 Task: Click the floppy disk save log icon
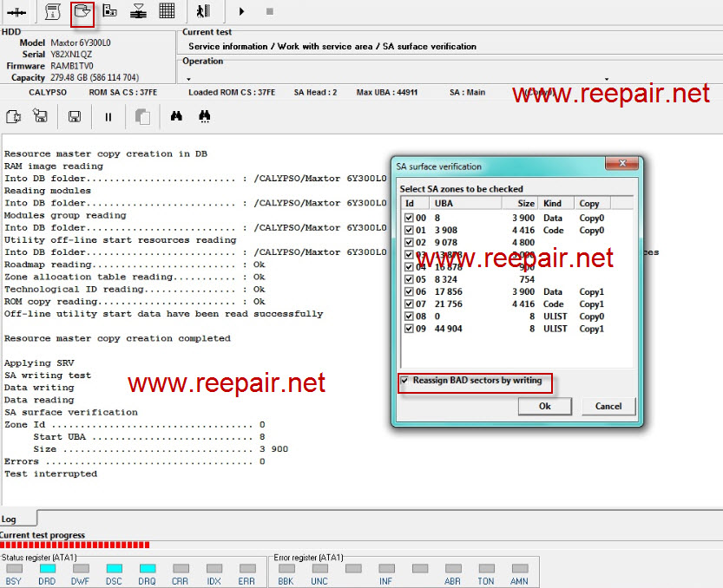(75, 117)
